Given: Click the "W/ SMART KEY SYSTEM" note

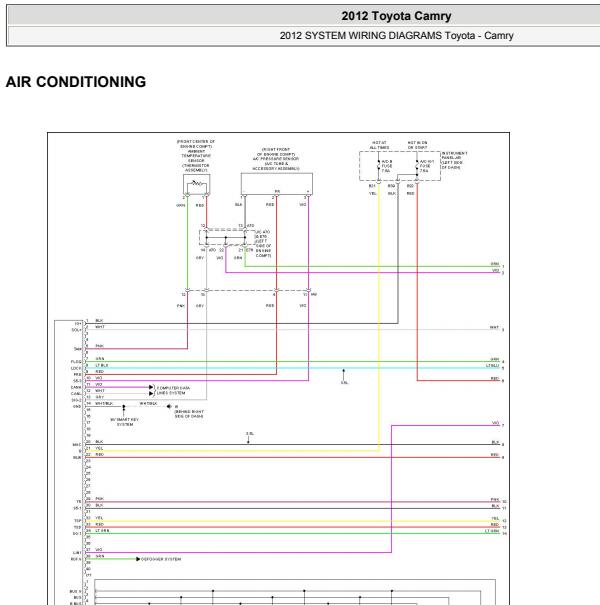Looking at the screenshot, I should click(125, 422).
